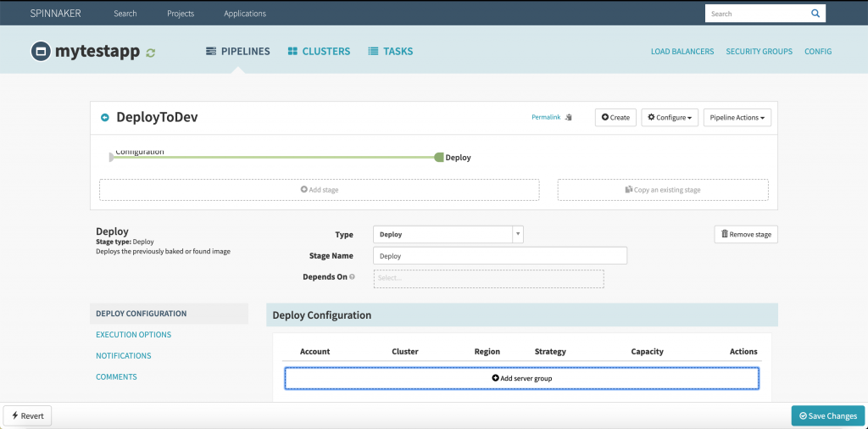Click the Deploy stage node in pipeline graph
The height and width of the screenshot is (429, 868).
tap(439, 157)
